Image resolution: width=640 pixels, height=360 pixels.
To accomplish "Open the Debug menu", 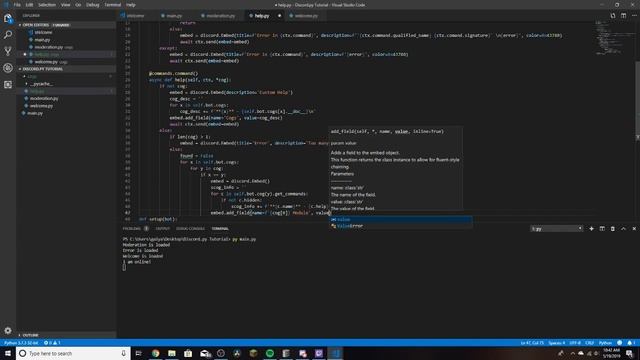I will [93, 5].
